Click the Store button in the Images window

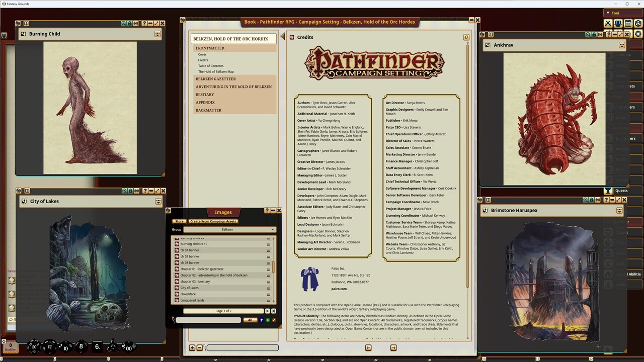pos(179,221)
